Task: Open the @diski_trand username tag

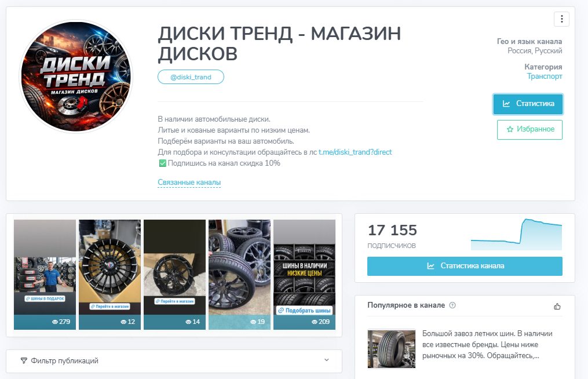Action: pyautogui.click(x=191, y=77)
